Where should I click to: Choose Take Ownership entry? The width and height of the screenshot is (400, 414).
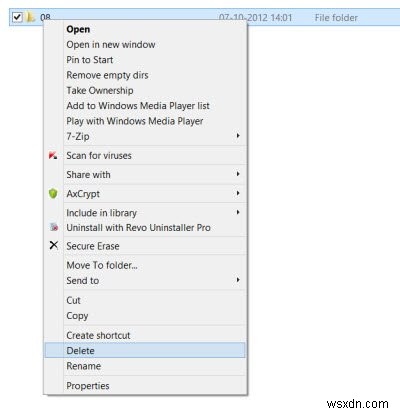145,91
